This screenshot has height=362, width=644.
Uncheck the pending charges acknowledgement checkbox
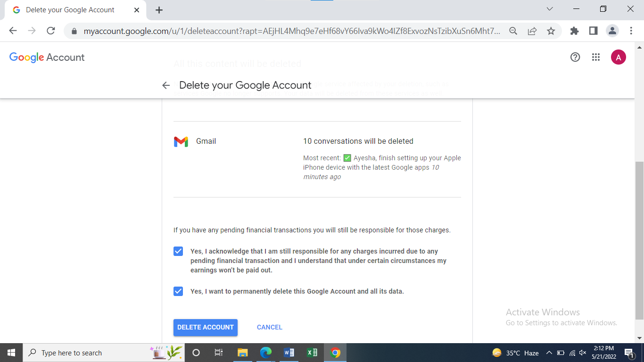178,251
